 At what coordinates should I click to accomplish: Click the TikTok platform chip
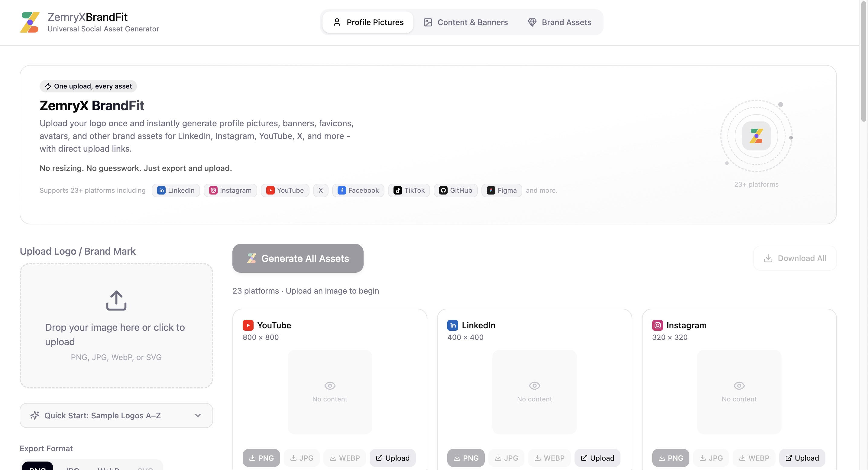[409, 190]
